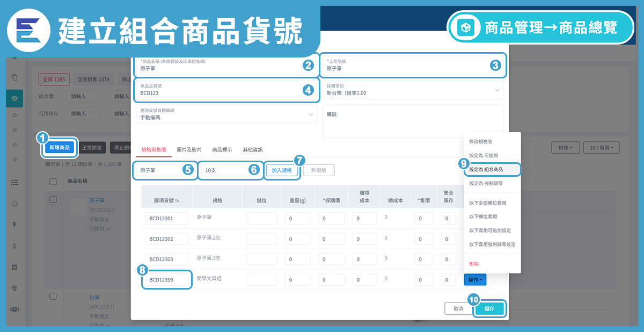644x332 pixels.
Task: Check the checkbox for 原子筆 product row
Action: [x=53, y=199]
